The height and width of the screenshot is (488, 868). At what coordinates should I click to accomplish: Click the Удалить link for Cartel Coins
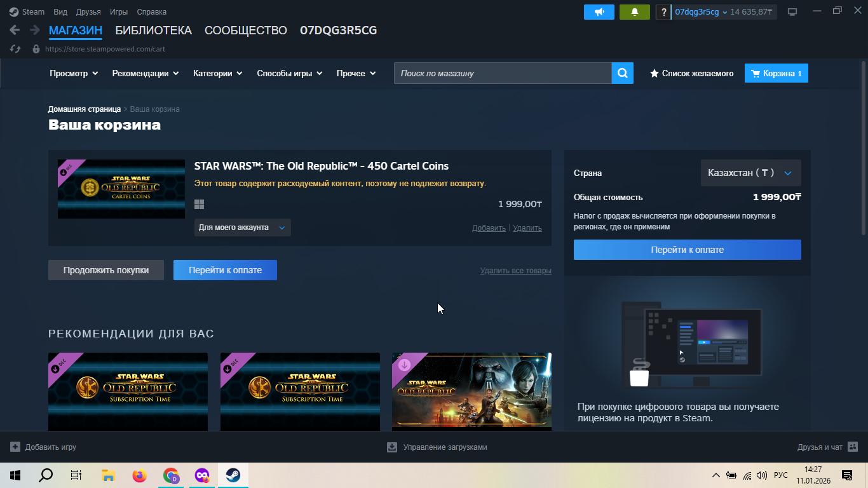pyautogui.click(x=527, y=228)
